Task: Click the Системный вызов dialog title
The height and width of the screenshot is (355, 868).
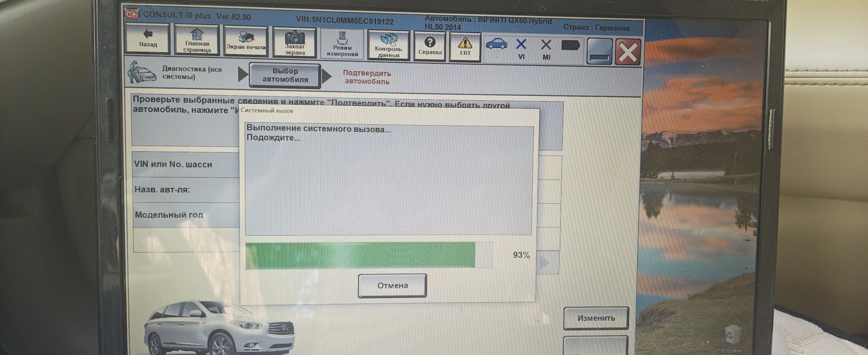Action: [x=267, y=111]
